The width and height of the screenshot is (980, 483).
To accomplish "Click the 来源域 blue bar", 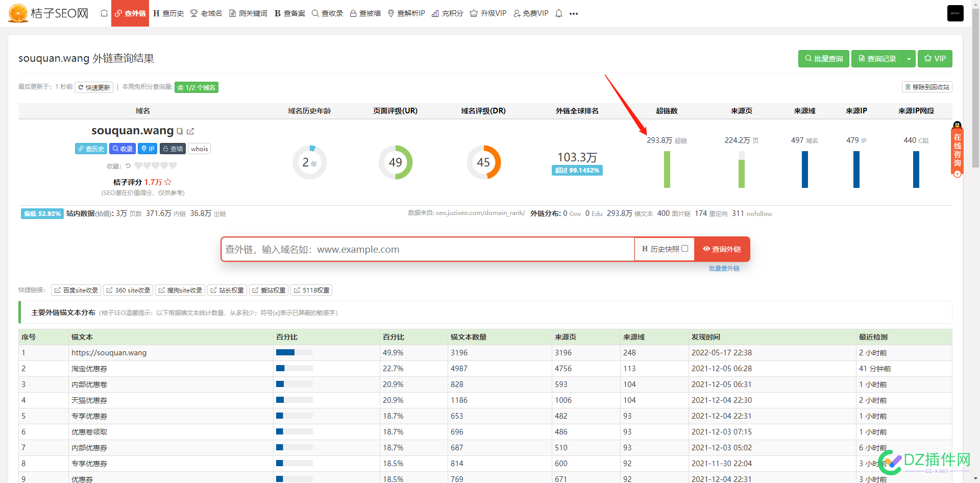I will [805, 170].
